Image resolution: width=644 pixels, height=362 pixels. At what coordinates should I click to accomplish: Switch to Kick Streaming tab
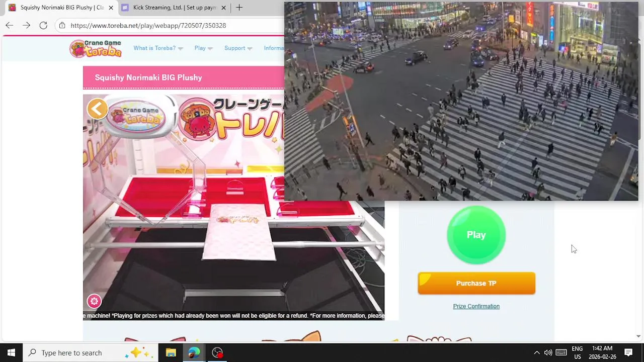pyautogui.click(x=174, y=8)
